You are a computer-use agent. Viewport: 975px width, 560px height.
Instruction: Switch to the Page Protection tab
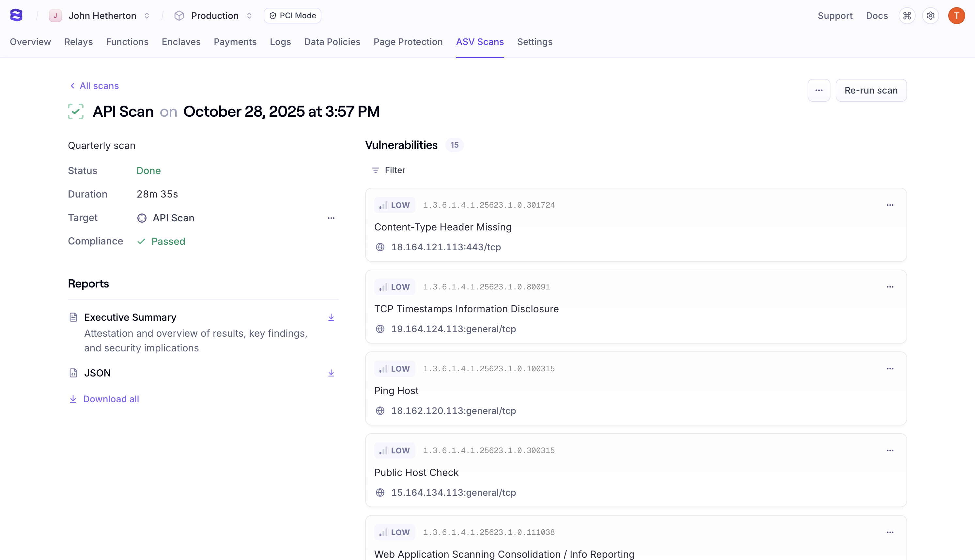[408, 42]
